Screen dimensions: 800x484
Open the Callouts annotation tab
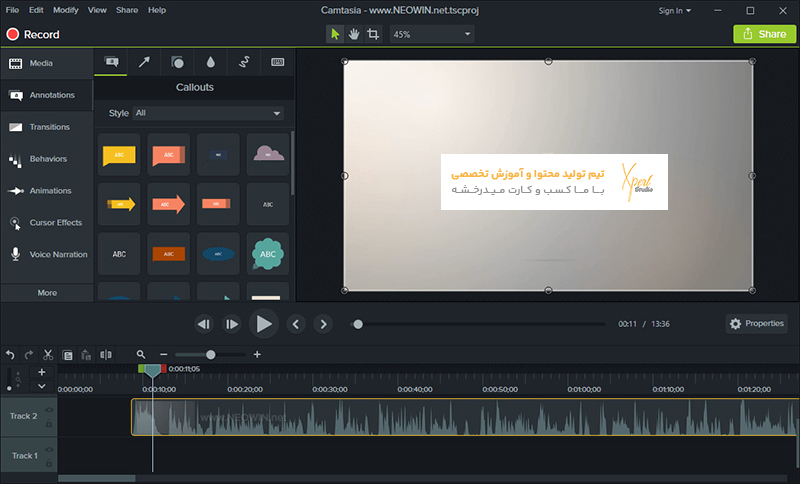[111, 62]
